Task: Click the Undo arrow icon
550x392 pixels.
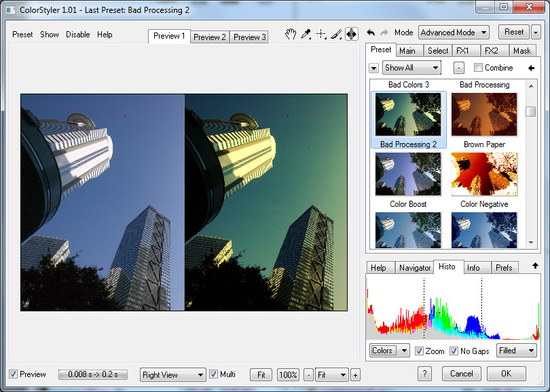Action: pos(371,33)
